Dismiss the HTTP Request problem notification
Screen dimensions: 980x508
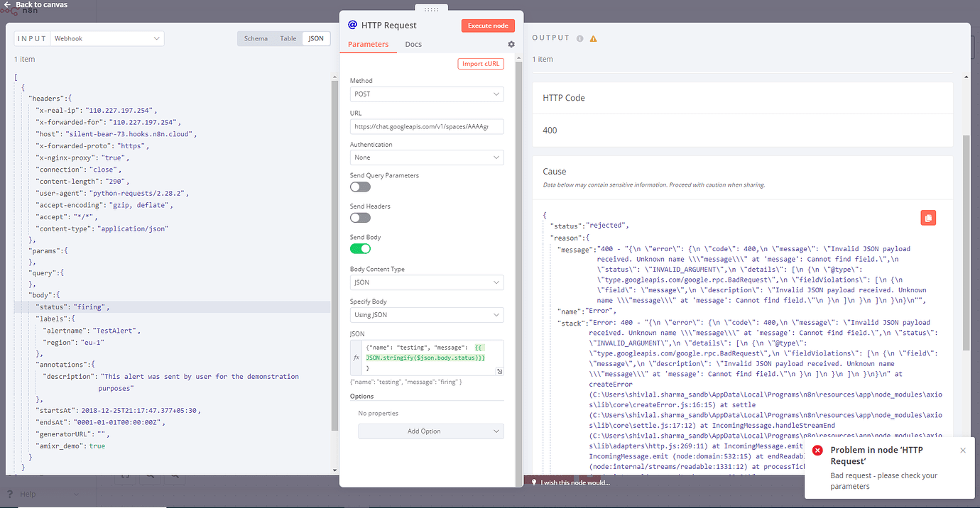(962, 451)
